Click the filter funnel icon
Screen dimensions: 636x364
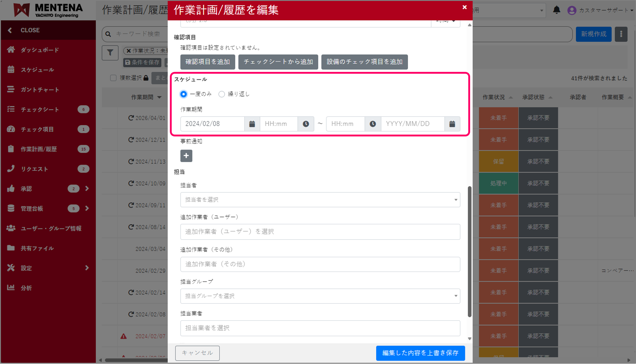[110, 53]
